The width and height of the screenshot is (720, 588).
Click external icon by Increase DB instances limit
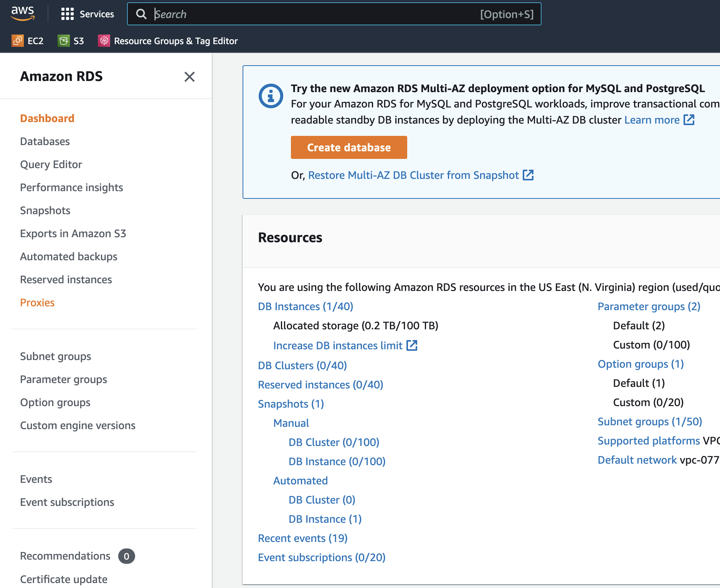pyautogui.click(x=412, y=345)
